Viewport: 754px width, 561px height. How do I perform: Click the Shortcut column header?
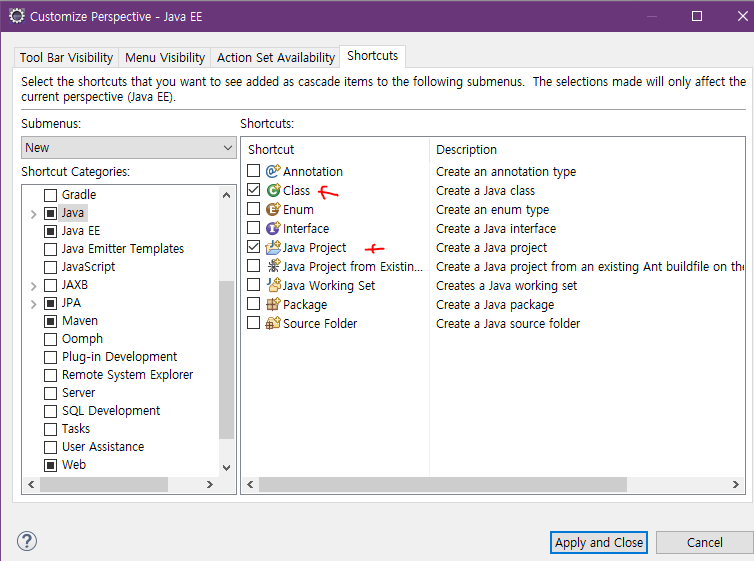point(337,150)
